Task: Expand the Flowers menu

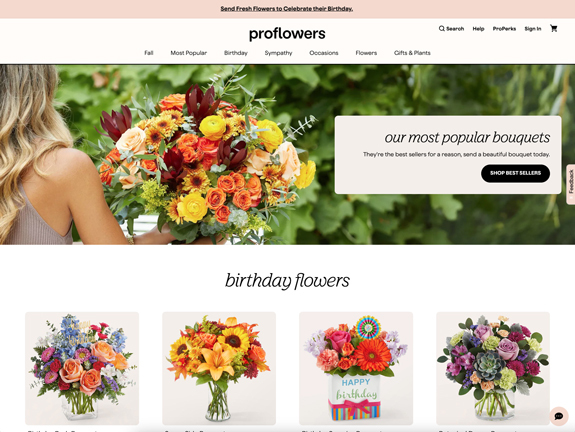Action: [x=366, y=53]
